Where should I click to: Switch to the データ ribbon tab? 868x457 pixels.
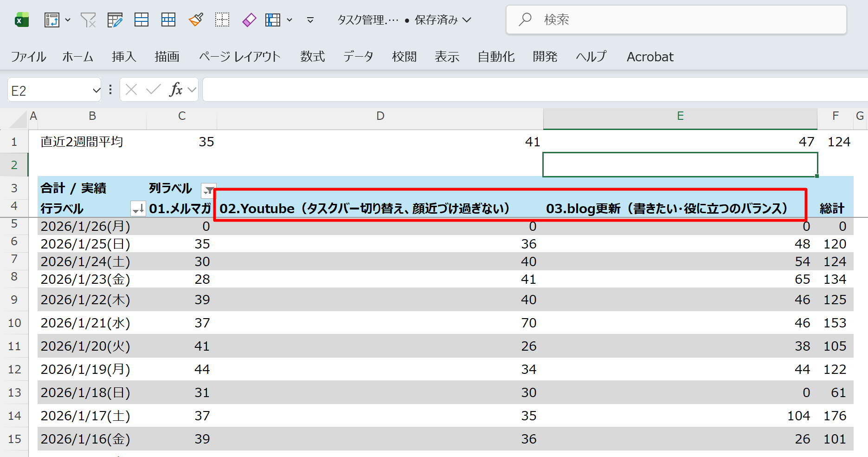[x=358, y=57]
